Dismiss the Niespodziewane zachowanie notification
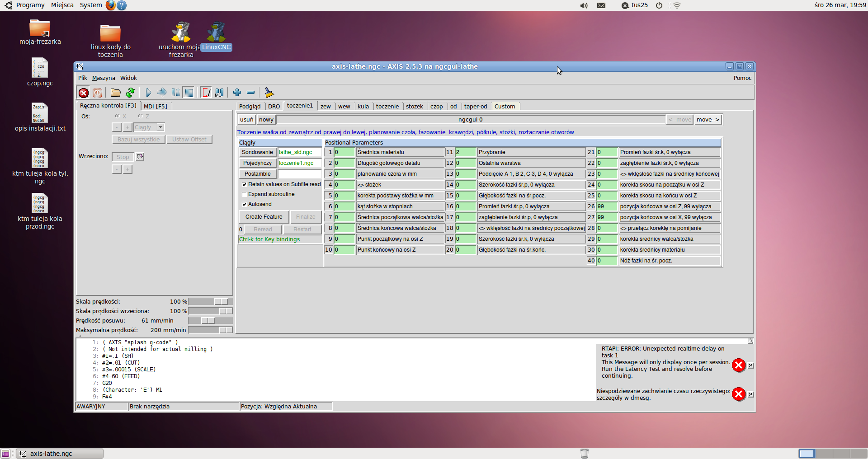The image size is (868, 459). [750, 394]
